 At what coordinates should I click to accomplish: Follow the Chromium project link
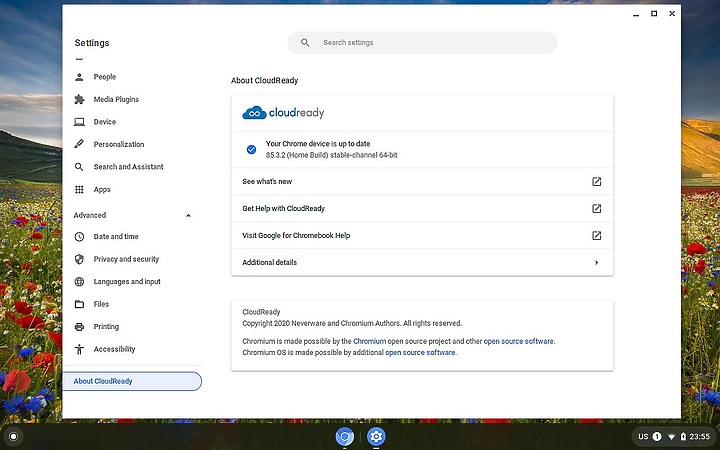369,341
